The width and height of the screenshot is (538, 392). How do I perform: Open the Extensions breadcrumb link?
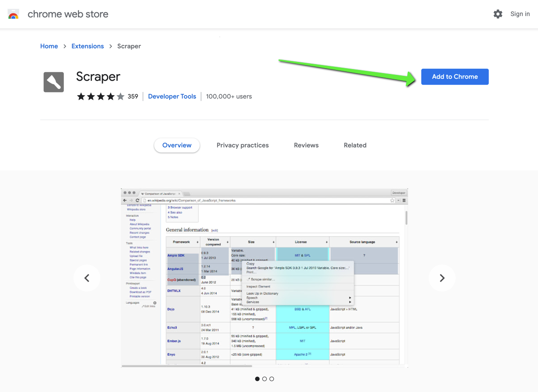(x=87, y=46)
